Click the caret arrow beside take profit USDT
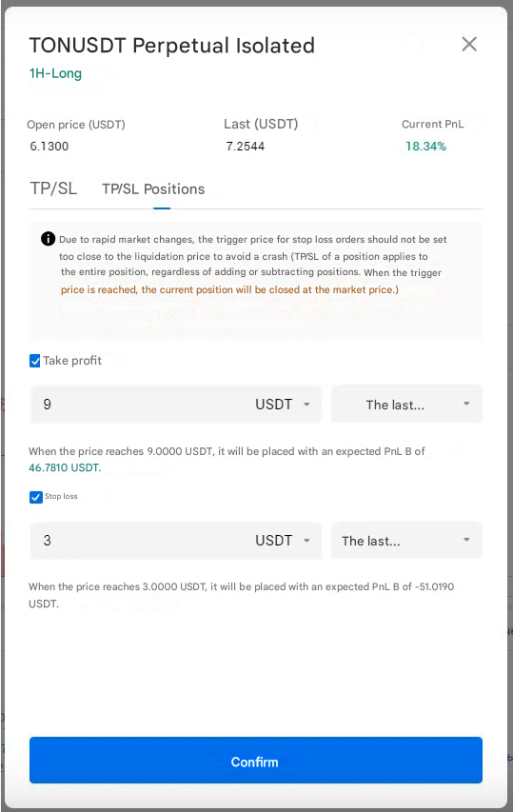The image size is (513, 812). (x=306, y=405)
